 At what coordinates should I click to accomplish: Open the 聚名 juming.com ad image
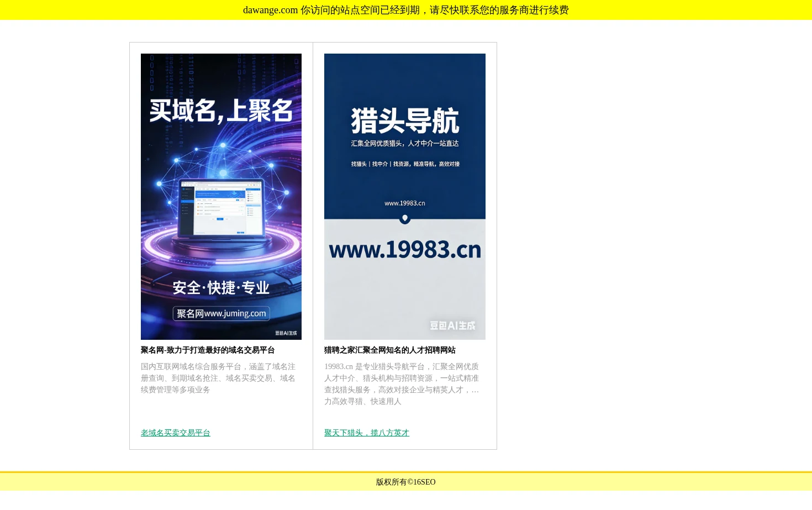(x=221, y=197)
